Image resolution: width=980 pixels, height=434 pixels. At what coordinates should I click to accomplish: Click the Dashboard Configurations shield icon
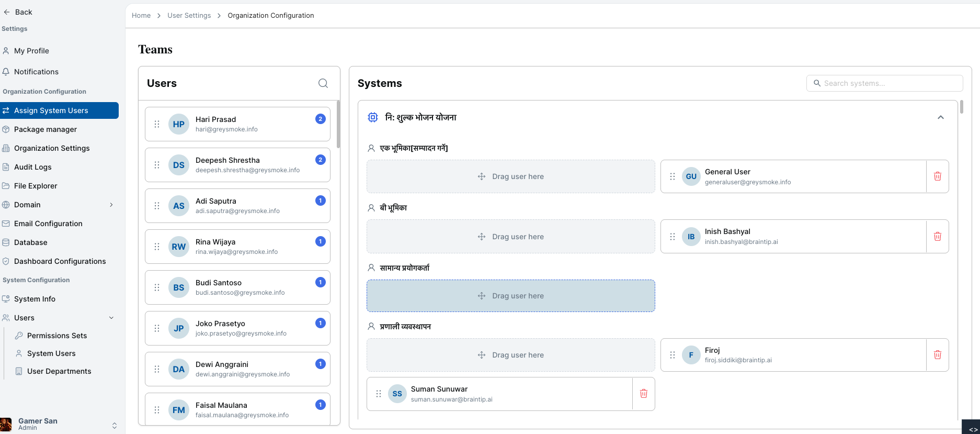click(x=6, y=261)
